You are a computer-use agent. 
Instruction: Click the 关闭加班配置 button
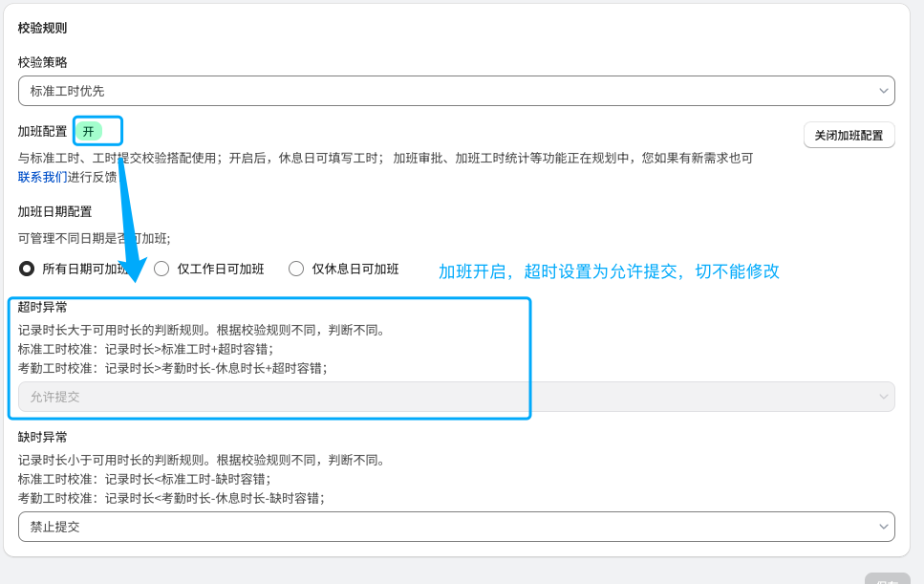[849, 136]
